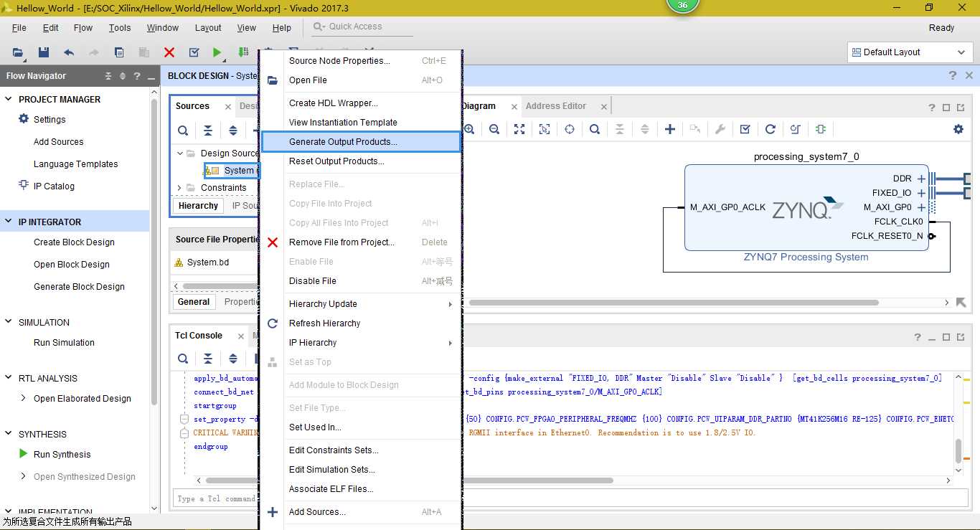Image resolution: width=980 pixels, height=530 pixels.
Task: Click the Flow Navigator help question mark
Action: click(137, 76)
